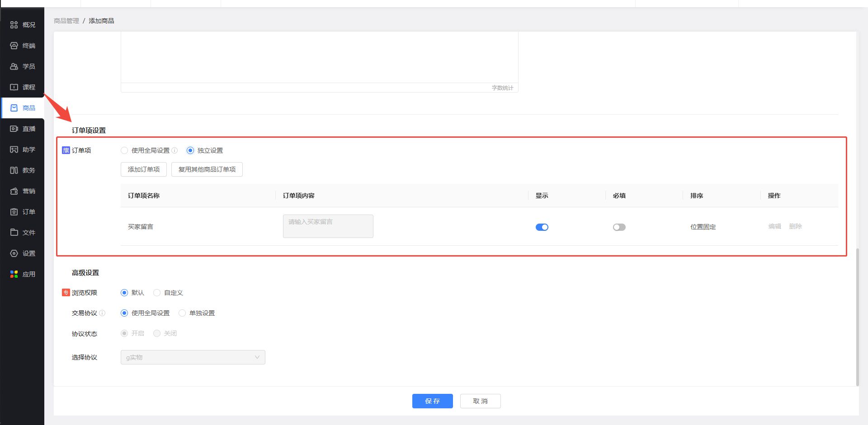The width and height of the screenshot is (868, 425).
Task: Open the 学员 students sidebar icon
Action: click(14, 66)
